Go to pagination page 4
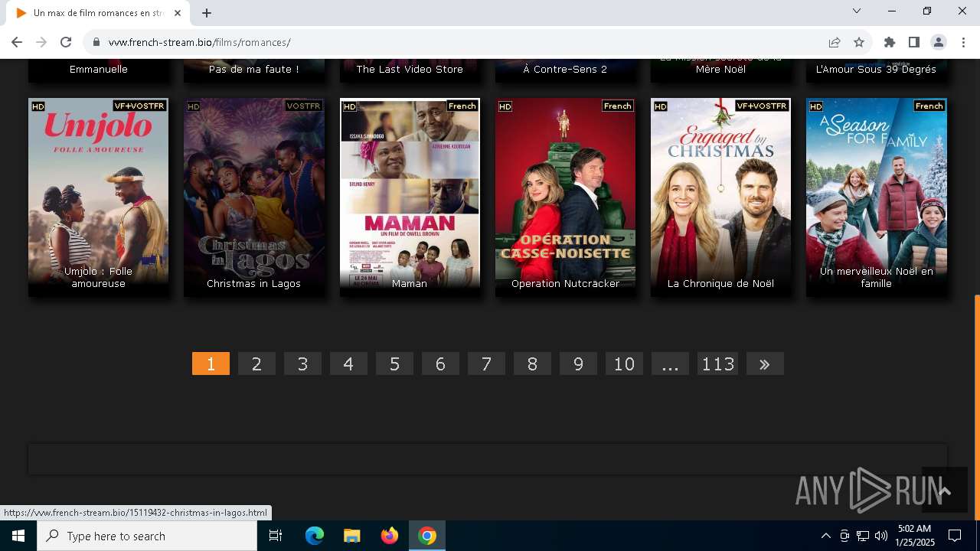This screenshot has height=551, width=980. click(348, 364)
